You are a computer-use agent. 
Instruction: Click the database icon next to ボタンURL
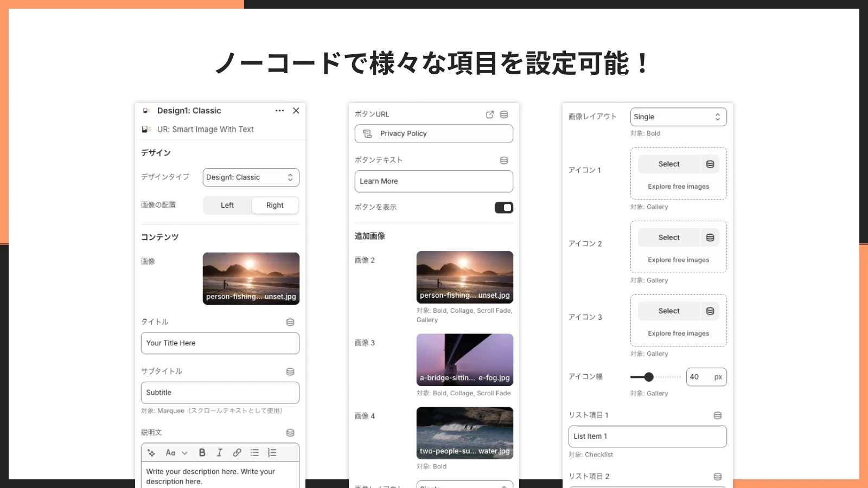tap(504, 114)
